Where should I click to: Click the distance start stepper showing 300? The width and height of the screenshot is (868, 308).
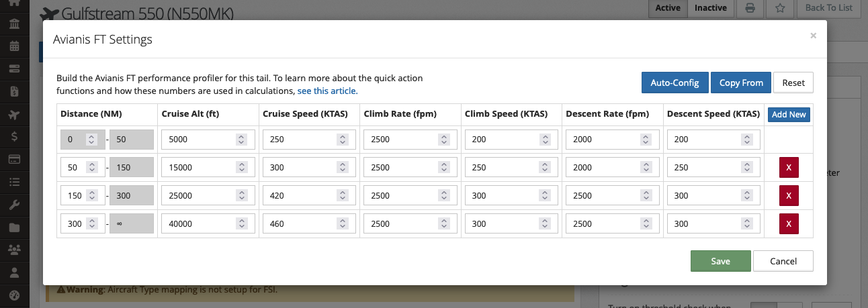click(x=92, y=224)
